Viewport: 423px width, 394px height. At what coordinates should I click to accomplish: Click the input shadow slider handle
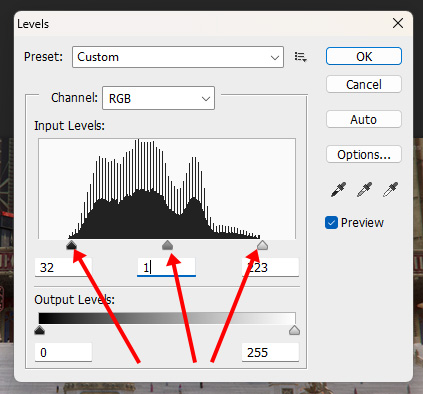tap(71, 246)
